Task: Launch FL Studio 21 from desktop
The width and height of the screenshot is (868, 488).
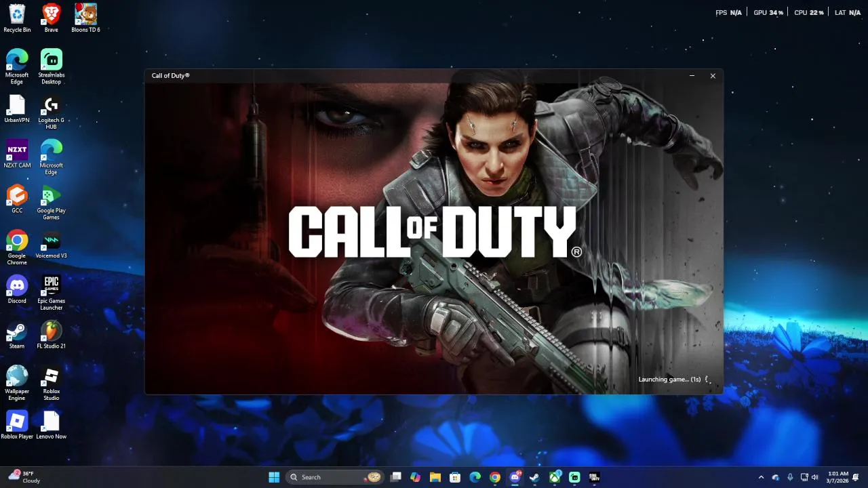Action: pyautogui.click(x=52, y=334)
